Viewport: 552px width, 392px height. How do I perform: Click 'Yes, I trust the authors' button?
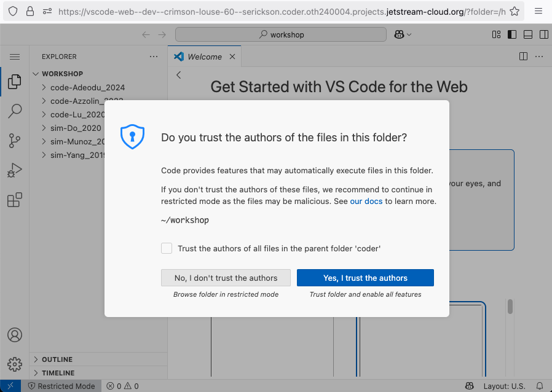[365, 278]
